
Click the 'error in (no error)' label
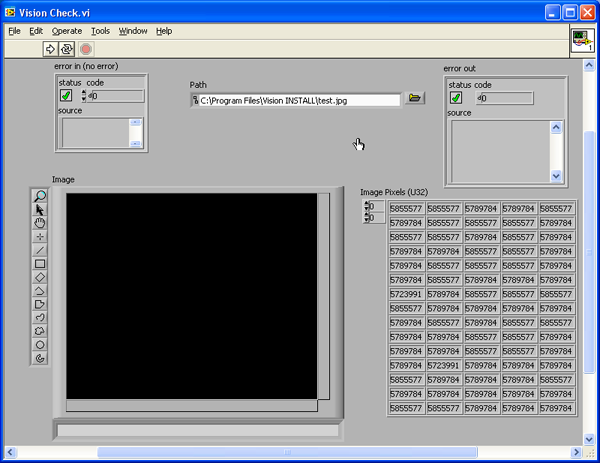coord(86,66)
